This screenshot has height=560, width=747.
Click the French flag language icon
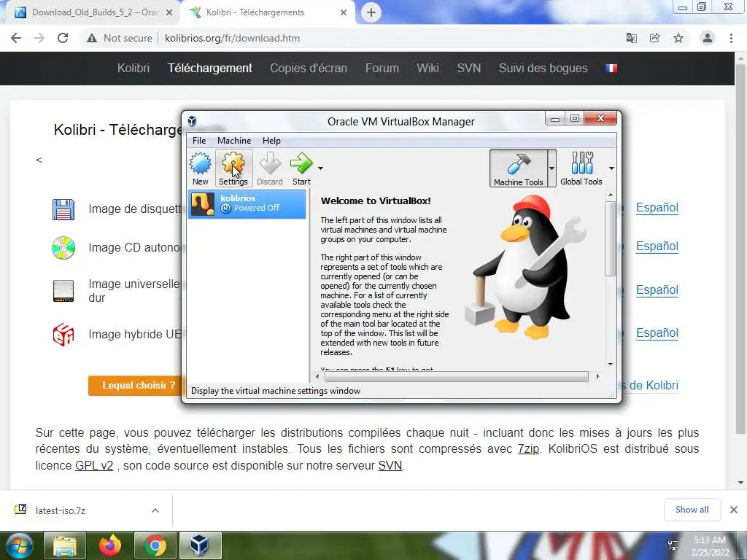click(611, 68)
